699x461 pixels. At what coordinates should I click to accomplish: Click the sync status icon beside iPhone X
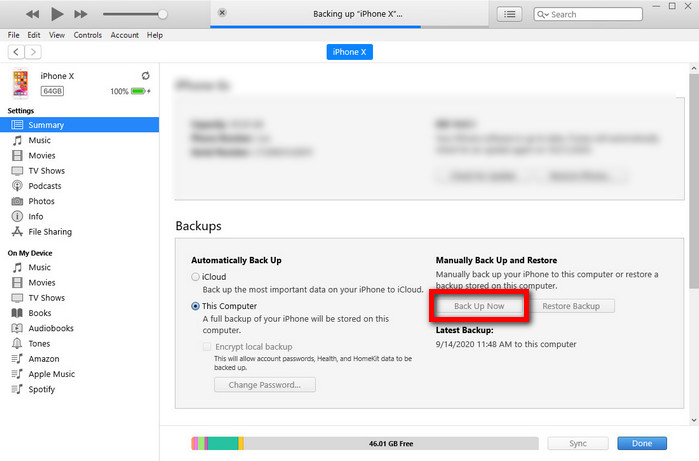(145, 76)
